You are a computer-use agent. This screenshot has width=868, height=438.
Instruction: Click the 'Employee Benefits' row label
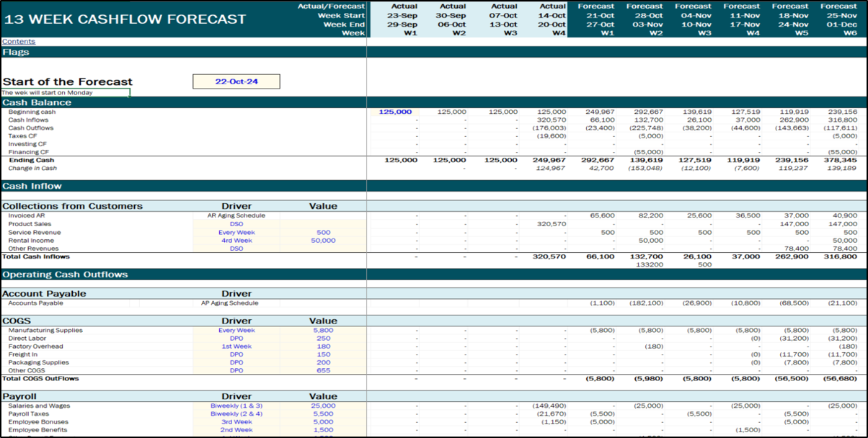tap(36, 430)
